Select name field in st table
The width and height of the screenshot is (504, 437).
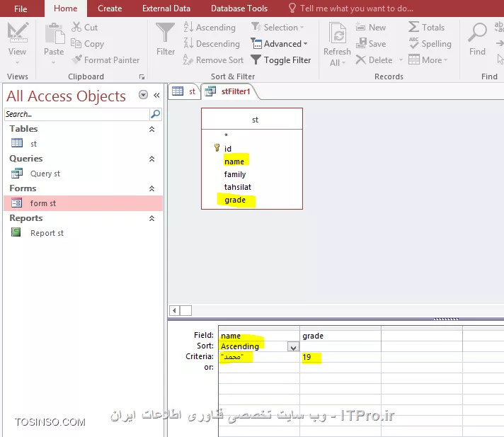point(234,161)
